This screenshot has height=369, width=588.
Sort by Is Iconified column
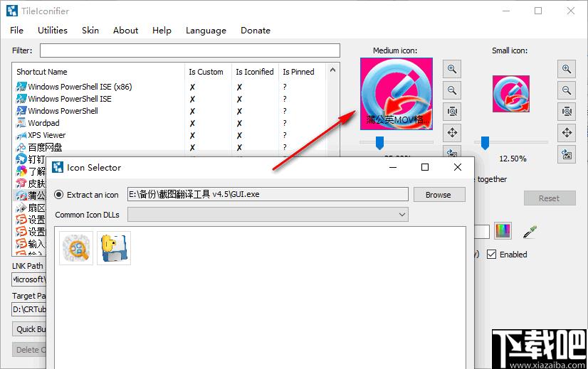click(255, 72)
